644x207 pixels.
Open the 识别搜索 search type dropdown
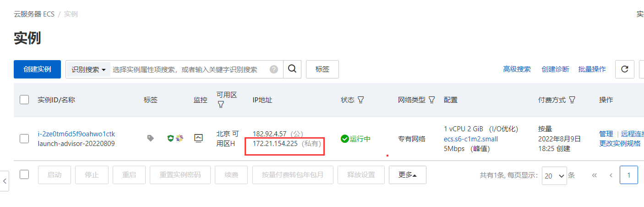[x=88, y=69]
